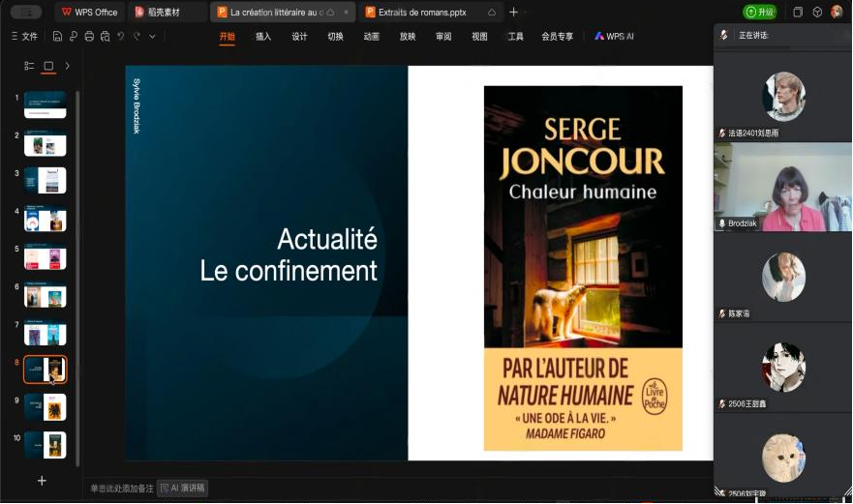The width and height of the screenshot is (853, 504).
Task: Open the WPS AI assistant
Action: click(x=614, y=37)
